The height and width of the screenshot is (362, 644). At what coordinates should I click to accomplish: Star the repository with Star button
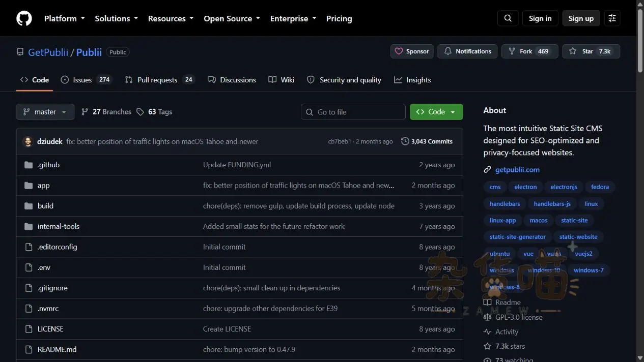point(591,51)
